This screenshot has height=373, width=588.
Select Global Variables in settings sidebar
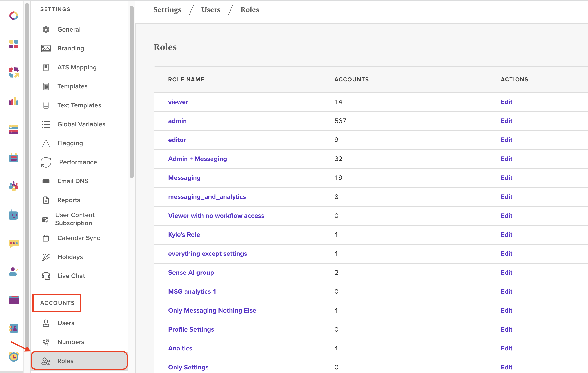tap(81, 124)
